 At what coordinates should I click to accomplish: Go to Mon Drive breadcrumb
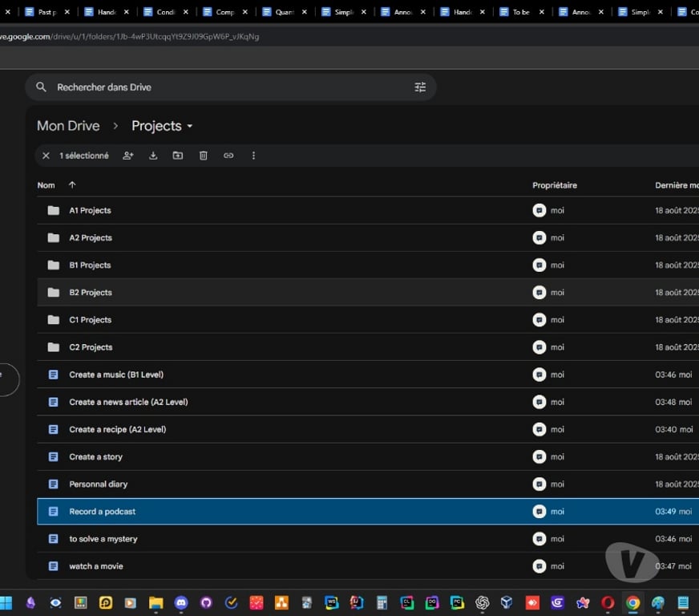(68, 126)
